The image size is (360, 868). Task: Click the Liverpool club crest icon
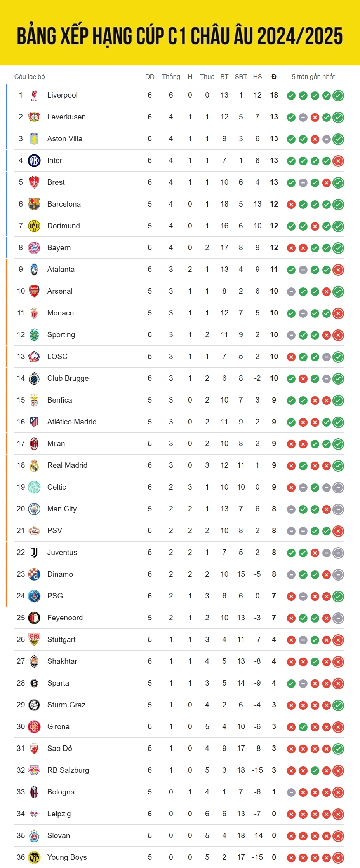(x=34, y=95)
